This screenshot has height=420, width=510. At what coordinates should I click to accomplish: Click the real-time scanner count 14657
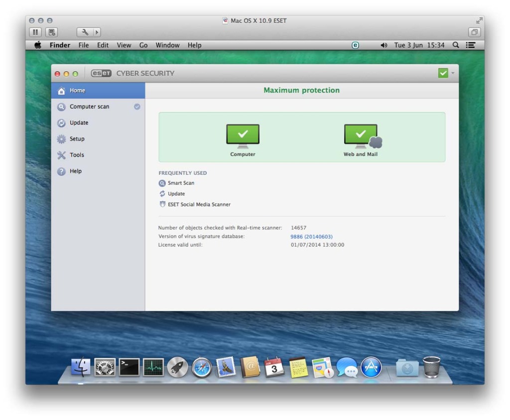pos(299,228)
